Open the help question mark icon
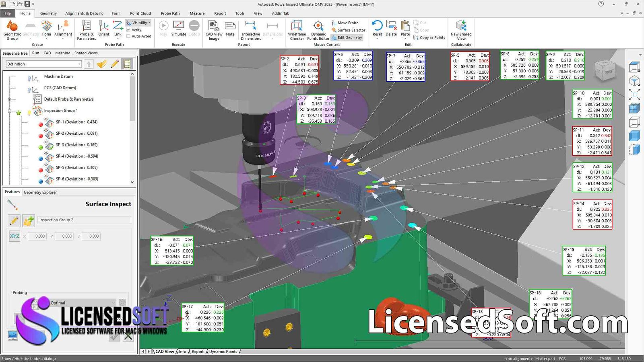 [601, 4]
